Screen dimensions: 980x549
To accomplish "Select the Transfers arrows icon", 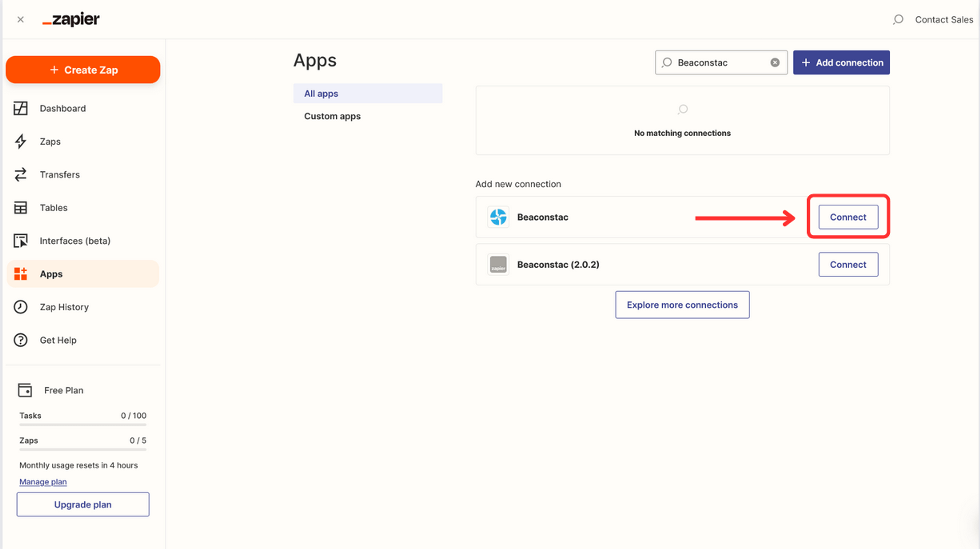I will [x=20, y=174].
